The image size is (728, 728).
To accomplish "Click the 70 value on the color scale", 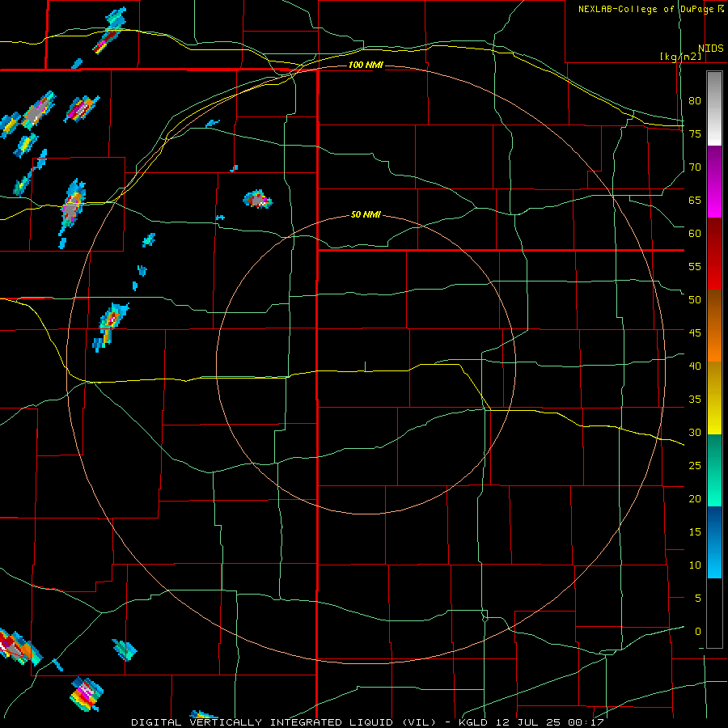I will click(695, 167).
